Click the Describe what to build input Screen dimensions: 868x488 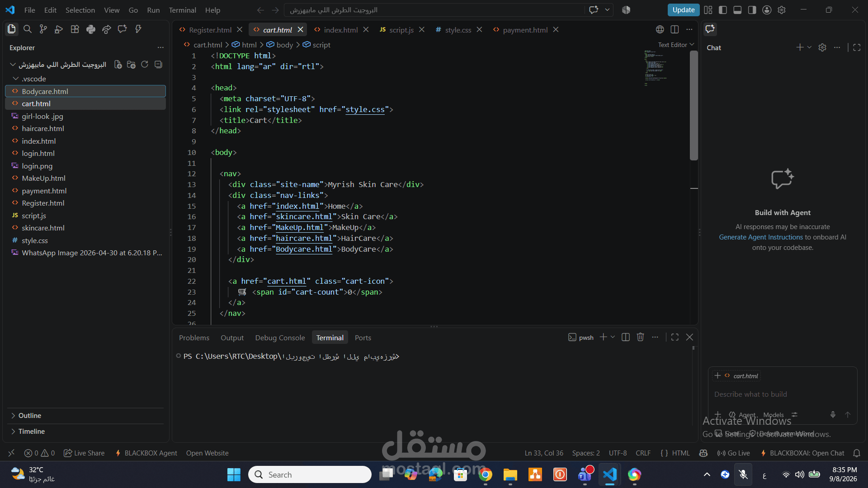pos(782,394)
